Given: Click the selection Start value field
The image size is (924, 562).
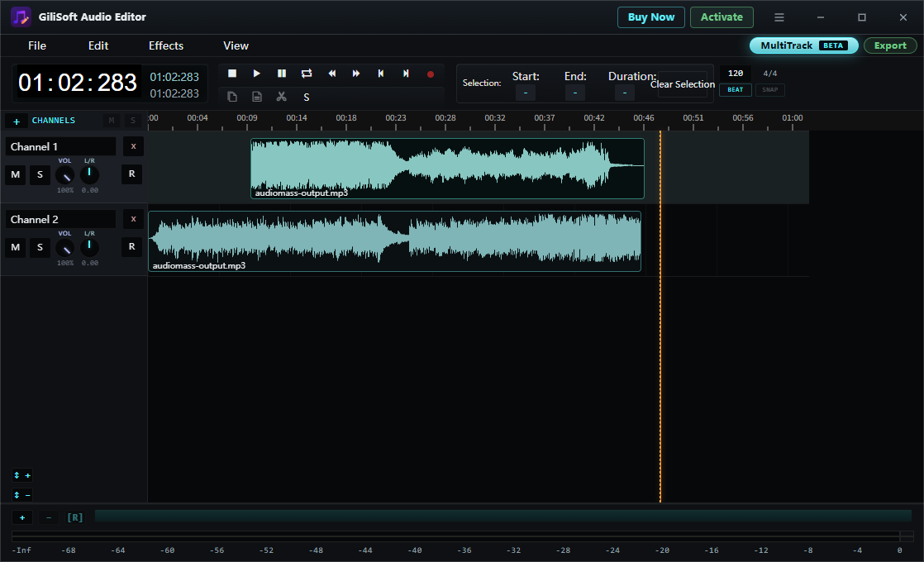Looking at the screenshot, I should (526, 93).
